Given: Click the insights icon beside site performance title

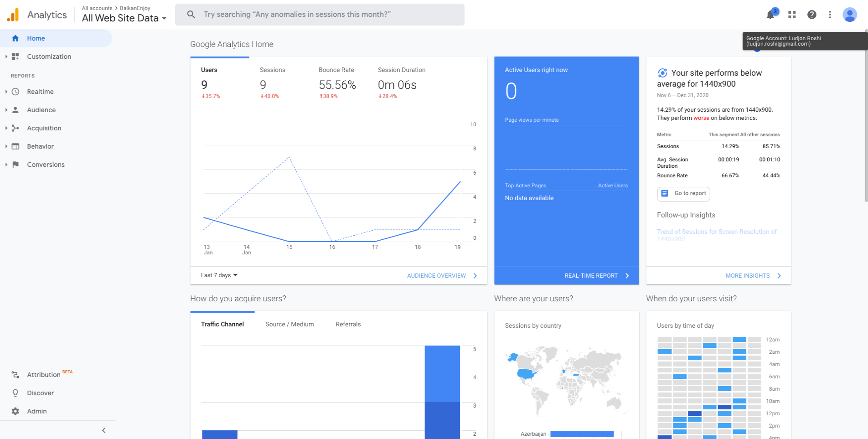Looking at the screenshot, I should [662, 73].
